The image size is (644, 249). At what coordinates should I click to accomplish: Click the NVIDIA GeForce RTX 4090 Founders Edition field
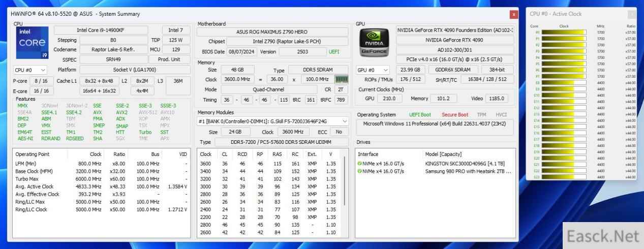point(454,30)
